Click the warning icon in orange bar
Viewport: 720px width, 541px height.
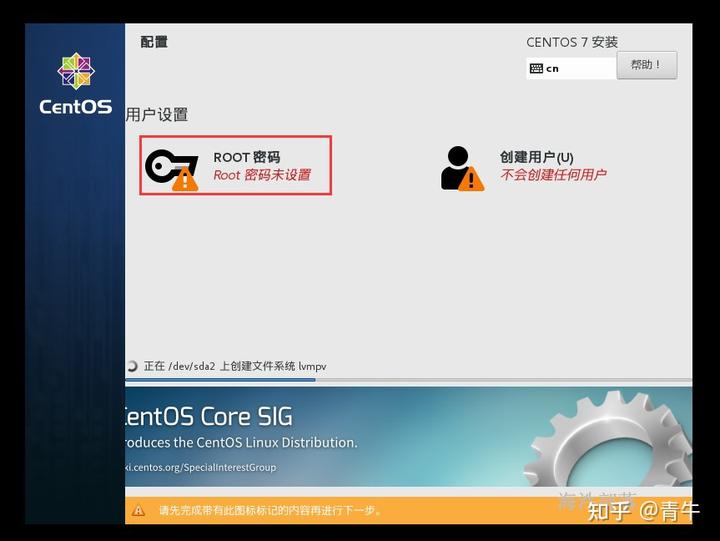click(x=138, y=510)
